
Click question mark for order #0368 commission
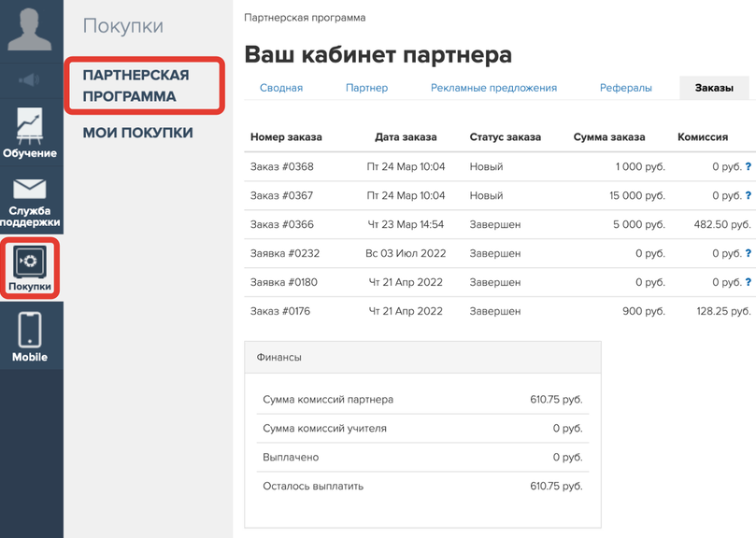click(749, 166)
